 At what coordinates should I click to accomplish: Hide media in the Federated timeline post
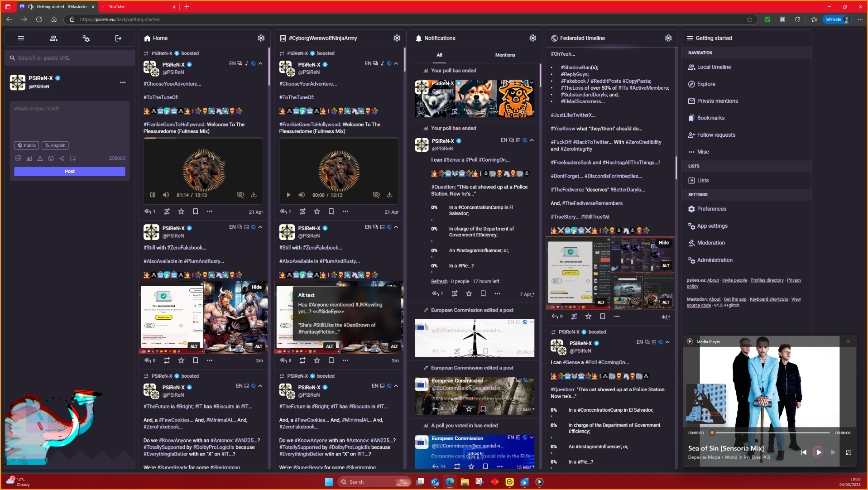tap(664, 243)
